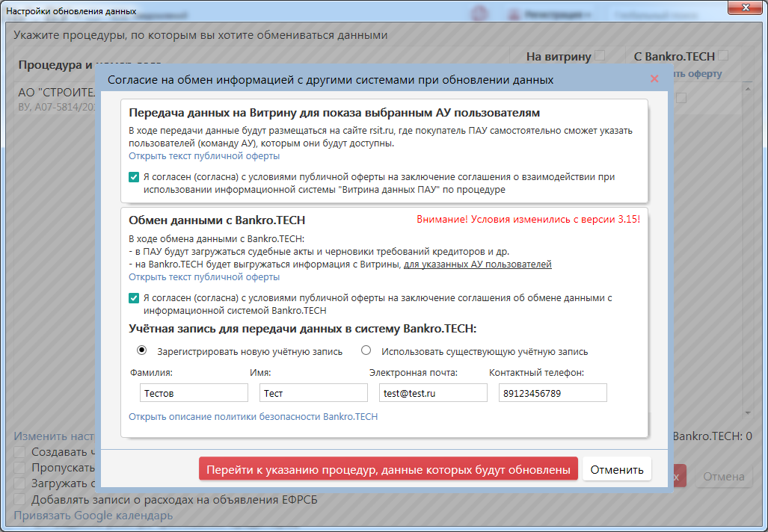768x532 pixels.
Task: Open 'Привязать Google календарь' link
Action: pyautogui.click(x=93, y=516)
